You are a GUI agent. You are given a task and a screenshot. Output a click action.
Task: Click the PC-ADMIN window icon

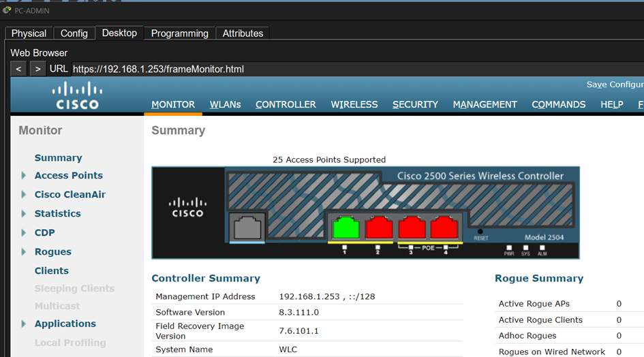[x=7, y=10]
